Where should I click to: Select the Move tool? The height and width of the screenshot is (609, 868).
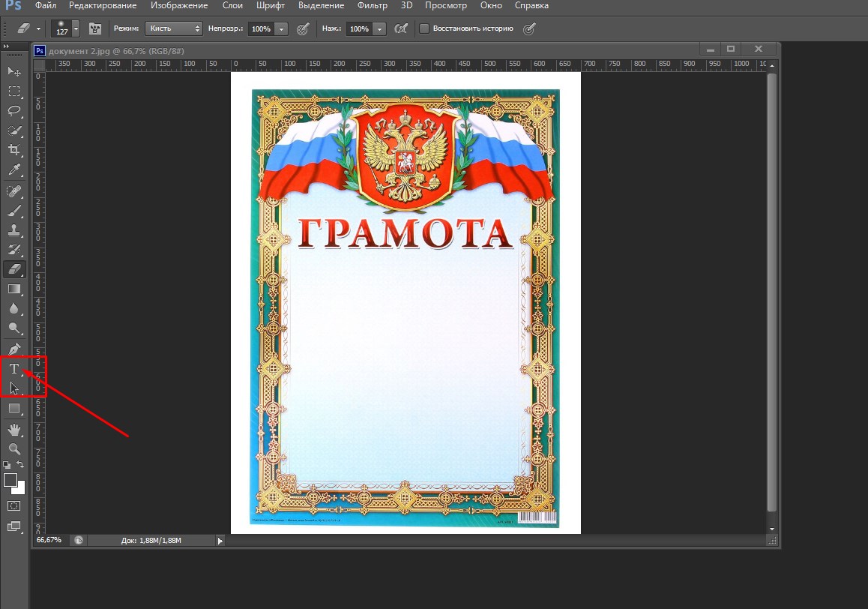(x=14, y=71)
